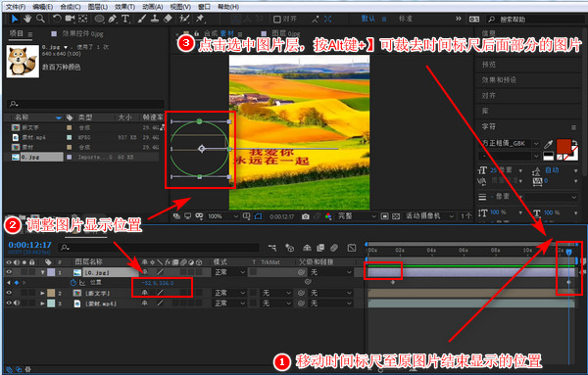Click the 0:00:12:17 timecode in the timeline

coord(30,245)
